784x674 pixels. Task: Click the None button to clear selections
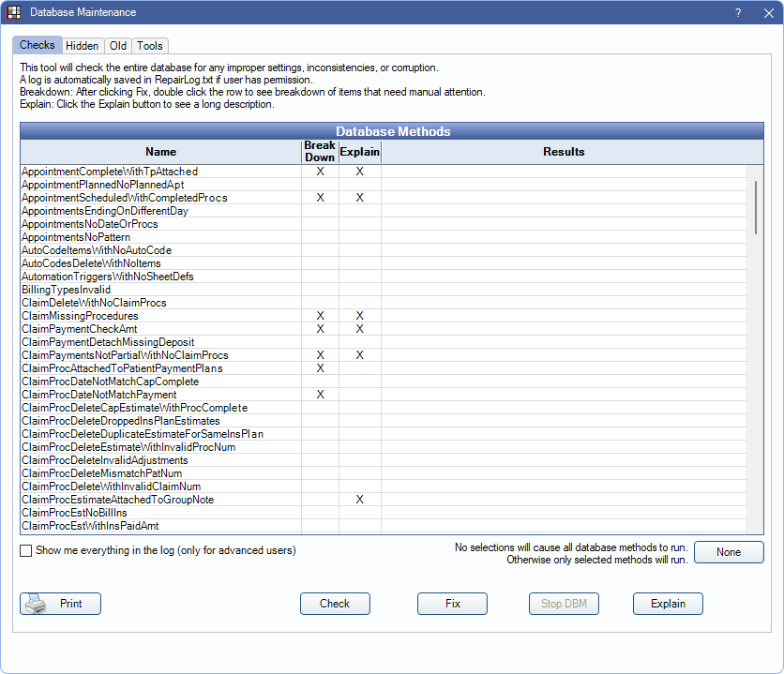[x=729, y=552]
